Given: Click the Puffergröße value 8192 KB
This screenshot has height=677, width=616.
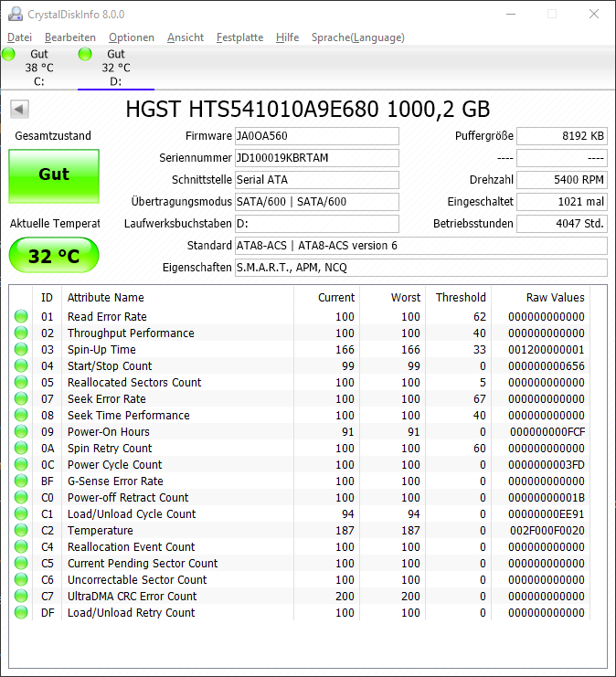Looking at the screenshot, I should pos(562,136).
